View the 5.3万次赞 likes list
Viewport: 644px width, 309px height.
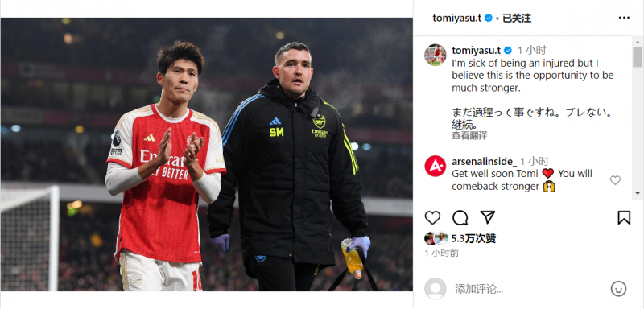point(473,238)
